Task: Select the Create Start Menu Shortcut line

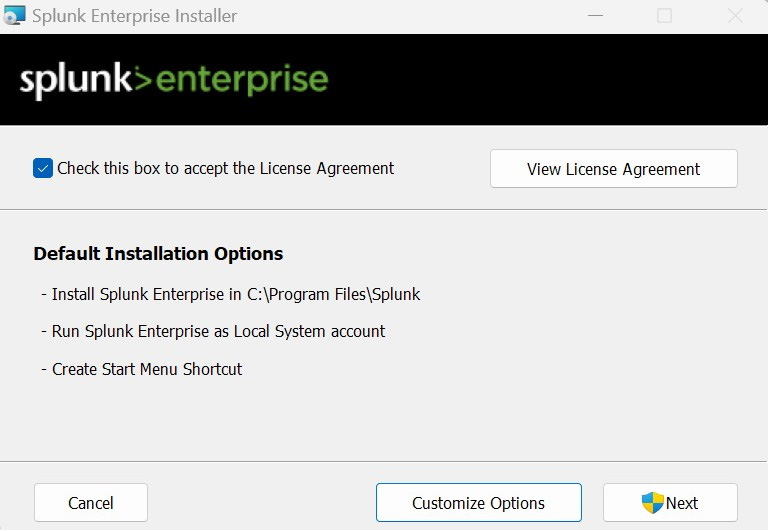Action: click(142, 369)
